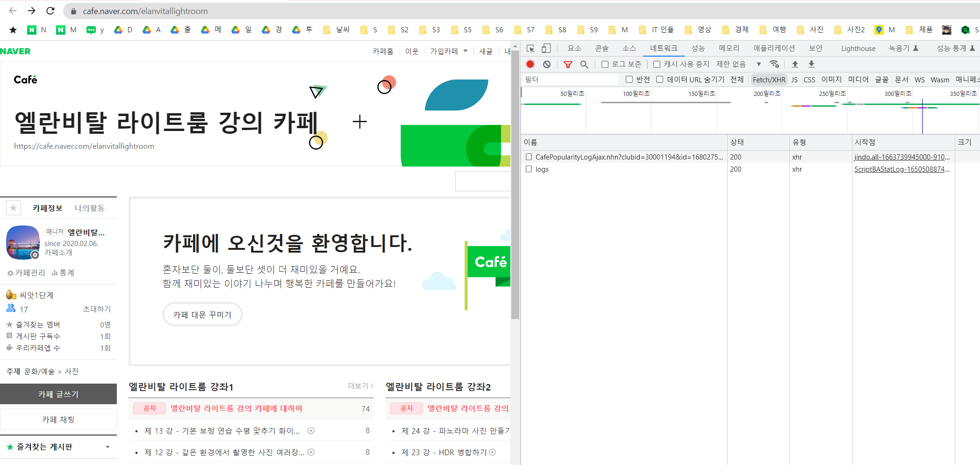The height and width of the screenshot is (465, 980).
Task: Open the DevTools Lighthouse tab
Action: 858,48
